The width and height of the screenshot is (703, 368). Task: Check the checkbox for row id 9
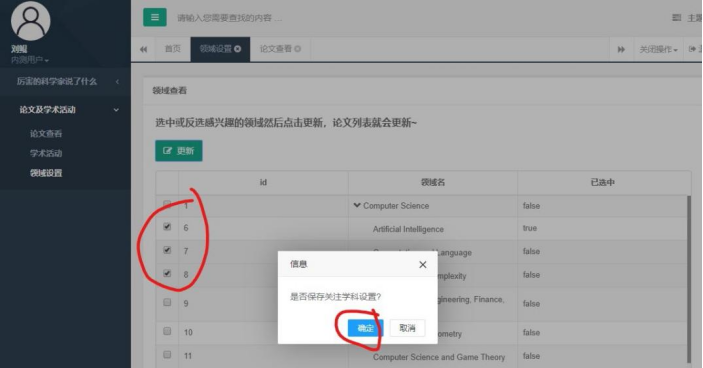point(167,303)
